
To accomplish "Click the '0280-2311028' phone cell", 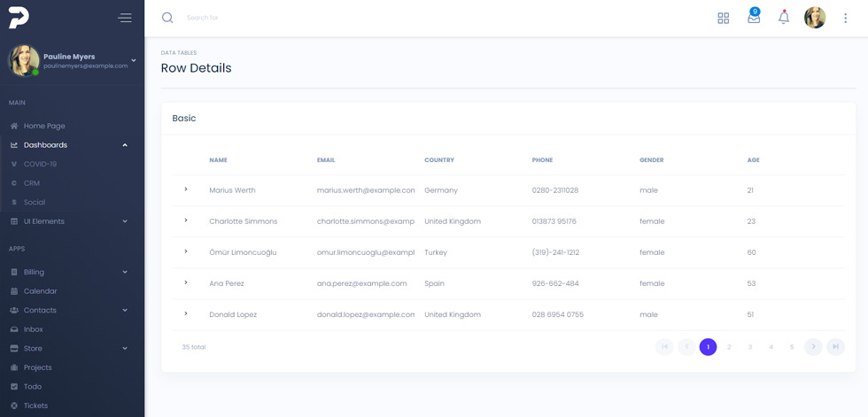I will (555, 190).
